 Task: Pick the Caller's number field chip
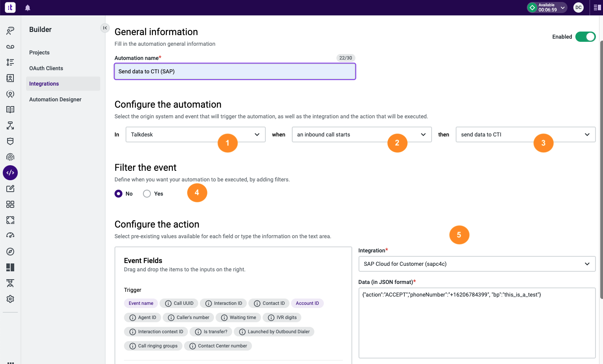[188, 317]
